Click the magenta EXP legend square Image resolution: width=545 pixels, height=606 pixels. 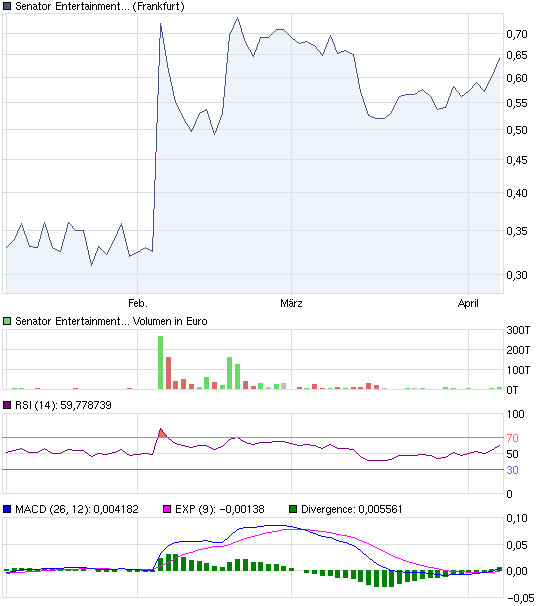coord(167,509)
